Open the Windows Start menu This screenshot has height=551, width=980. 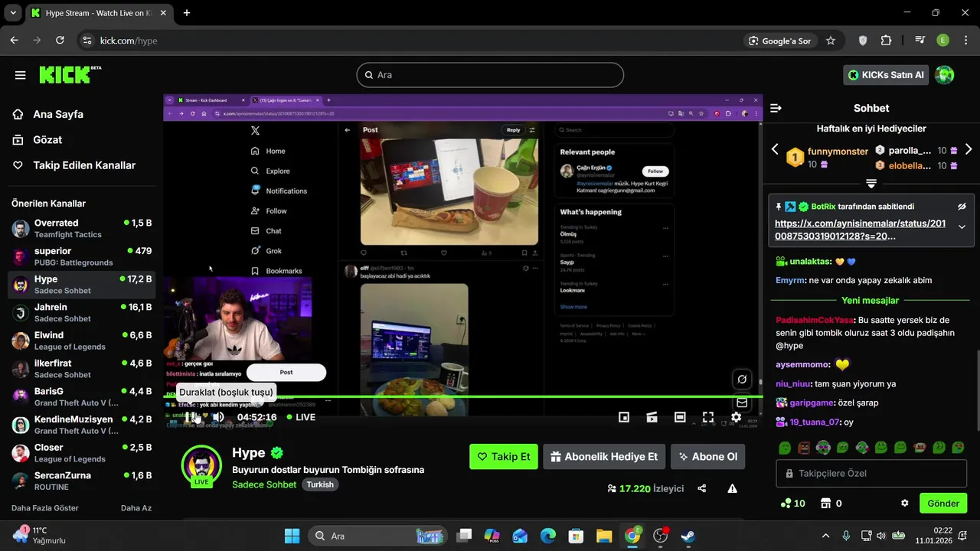[x=292, y=536]
